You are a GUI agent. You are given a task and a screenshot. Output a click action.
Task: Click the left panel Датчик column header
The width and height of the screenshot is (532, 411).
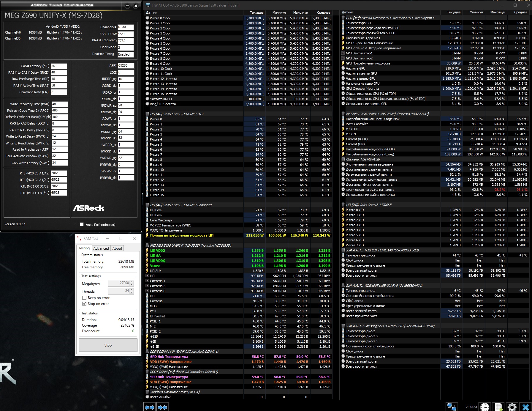click(193, 12)
